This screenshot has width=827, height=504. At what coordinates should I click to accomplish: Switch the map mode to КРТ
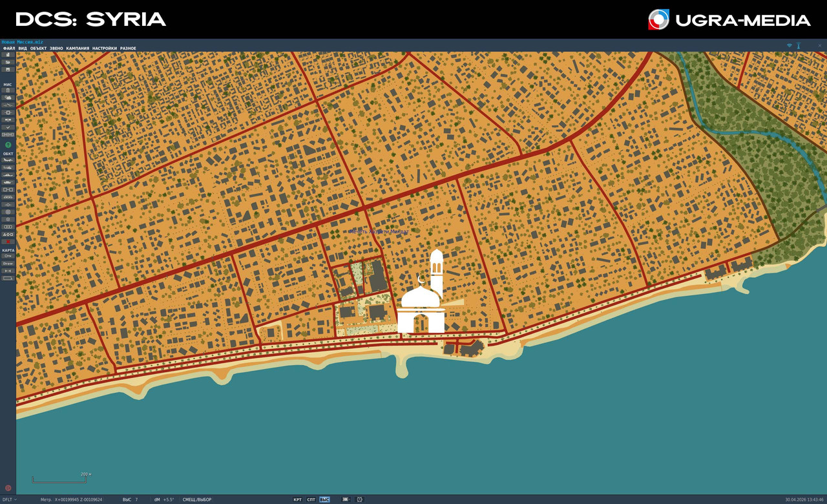pos(297,499)
